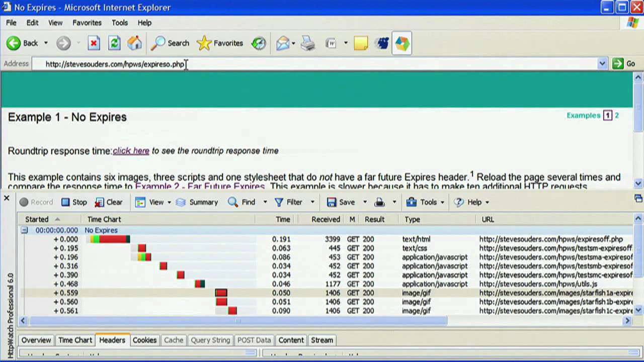
Task: Switch to the Cookies tab
Action: point(144,340)
